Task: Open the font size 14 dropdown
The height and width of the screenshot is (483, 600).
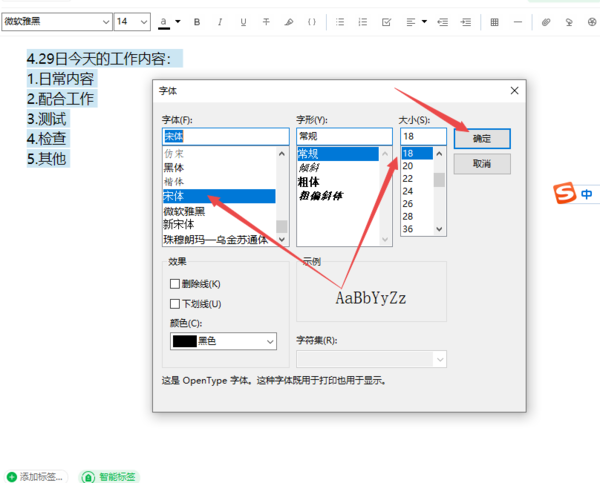Action: coord(144,22)
